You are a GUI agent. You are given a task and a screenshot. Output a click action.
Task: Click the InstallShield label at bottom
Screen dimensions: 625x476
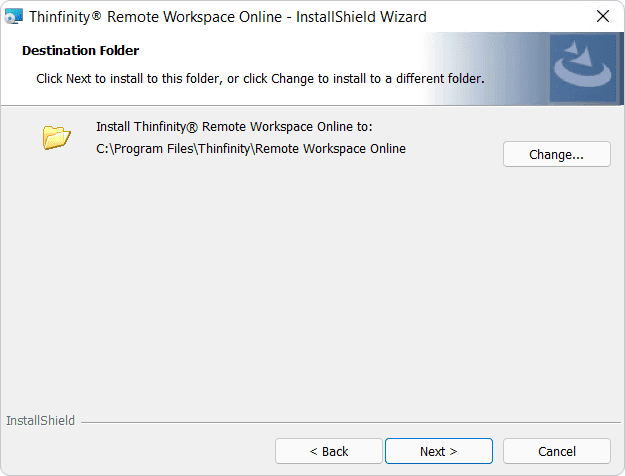tap(40, 421)
